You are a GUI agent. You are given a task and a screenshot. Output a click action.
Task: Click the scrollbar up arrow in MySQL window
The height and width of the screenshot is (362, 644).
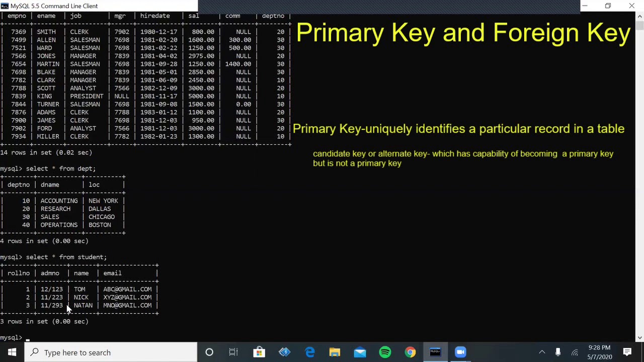(x=639, y=16)
